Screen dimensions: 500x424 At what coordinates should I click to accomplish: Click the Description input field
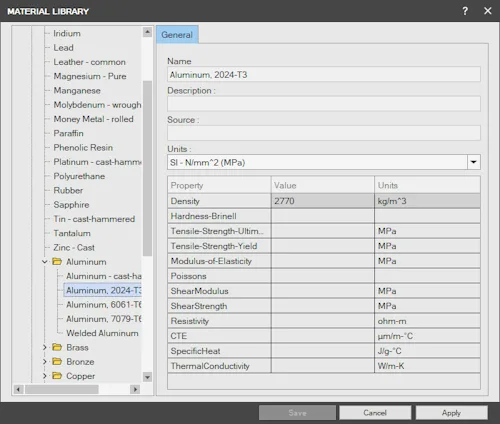(x=324, y=104)
